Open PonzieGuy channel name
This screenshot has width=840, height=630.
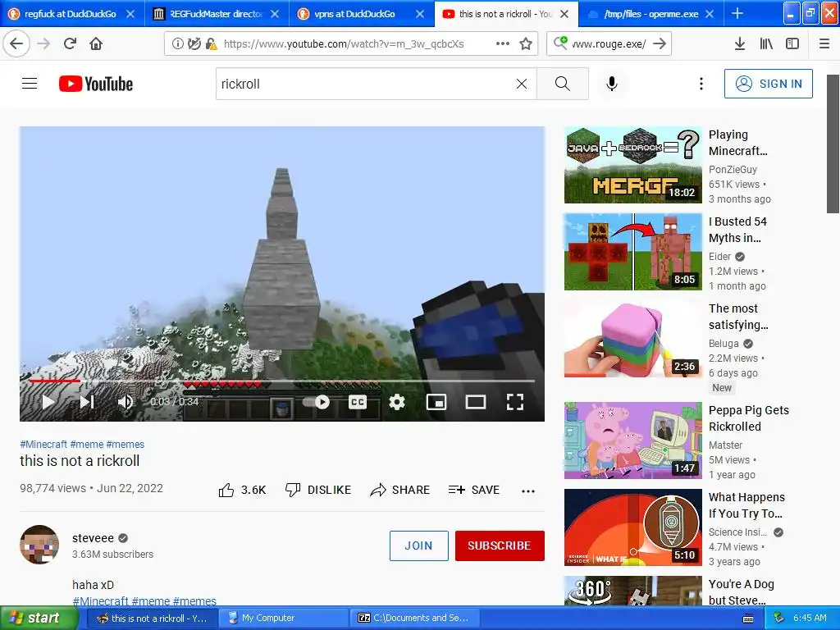pos(733,169)
